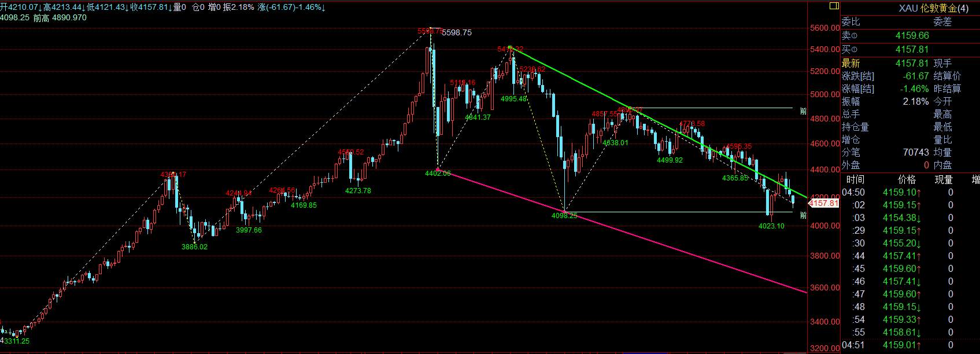
Task: Click the high label 4779.58
Action: 691,124
